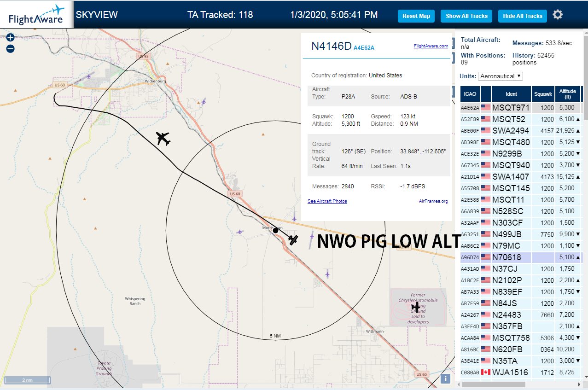Select the black aircraft beside NWO PIG label
This screenshot has width=588, height=390.
tap(293, 239)
